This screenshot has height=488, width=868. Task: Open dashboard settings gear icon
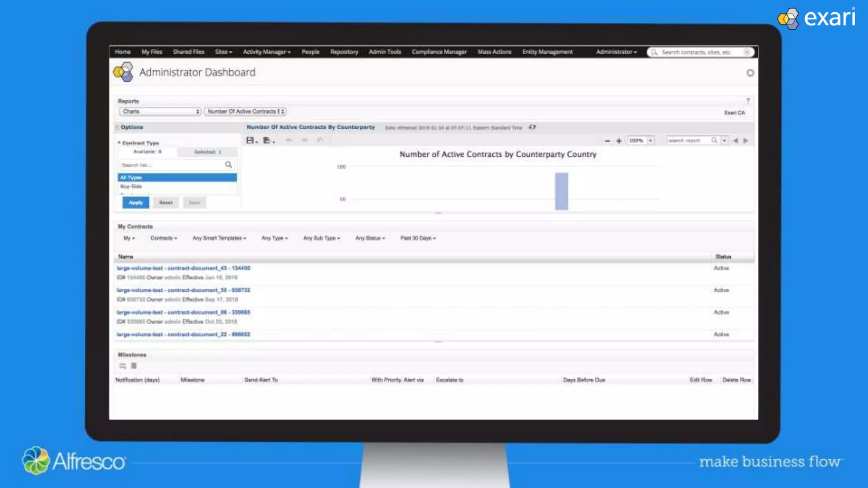[x=750, y=73]
